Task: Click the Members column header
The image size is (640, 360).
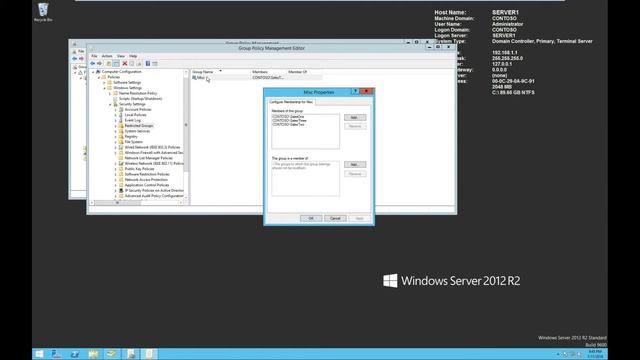Action: point(269,72)
